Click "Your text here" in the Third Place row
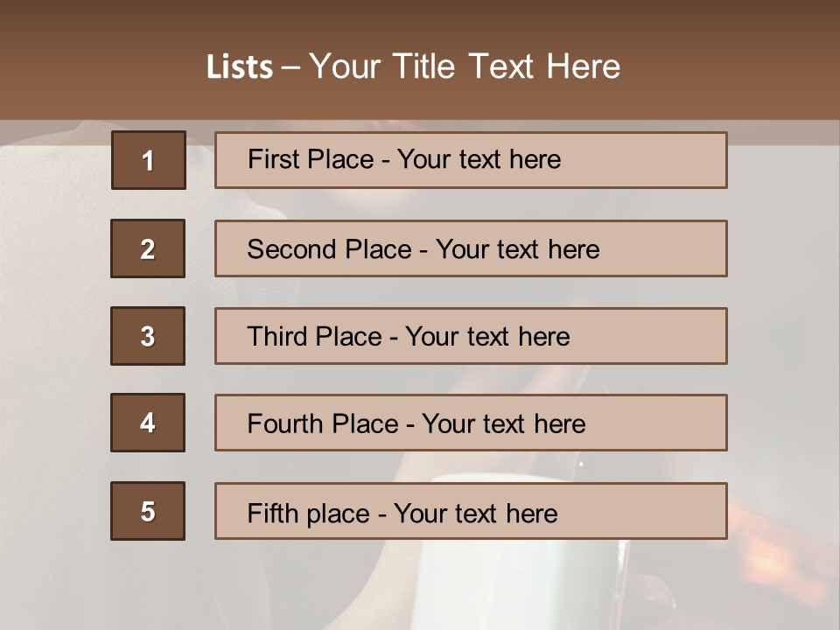840x630 pixels. click(488, 337)
